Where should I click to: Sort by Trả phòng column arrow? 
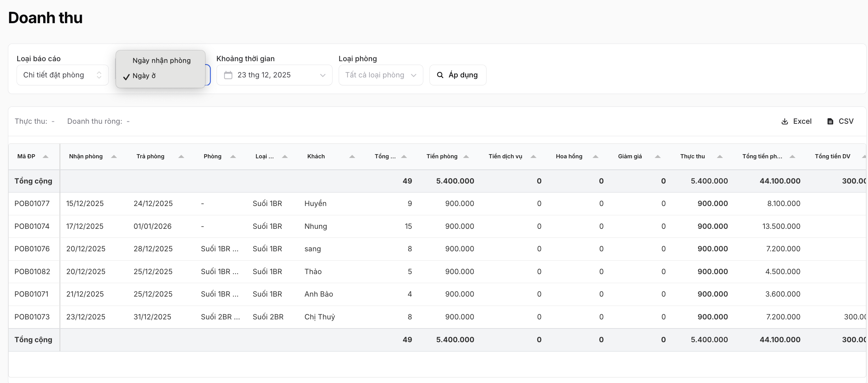181,157
